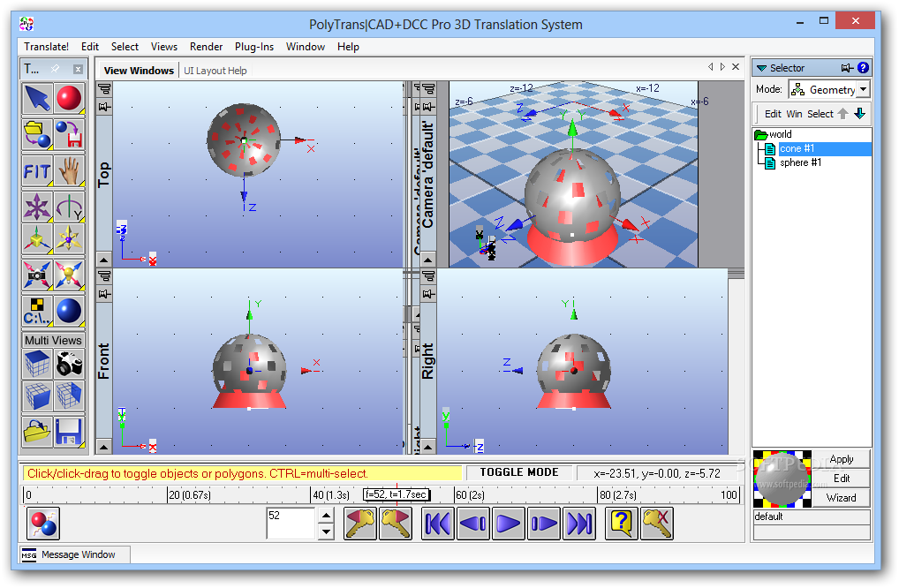This screenshot has height=588, width=899.
Task: Collapse the Selector panel triangle
Action: click(x=761, y=68)
